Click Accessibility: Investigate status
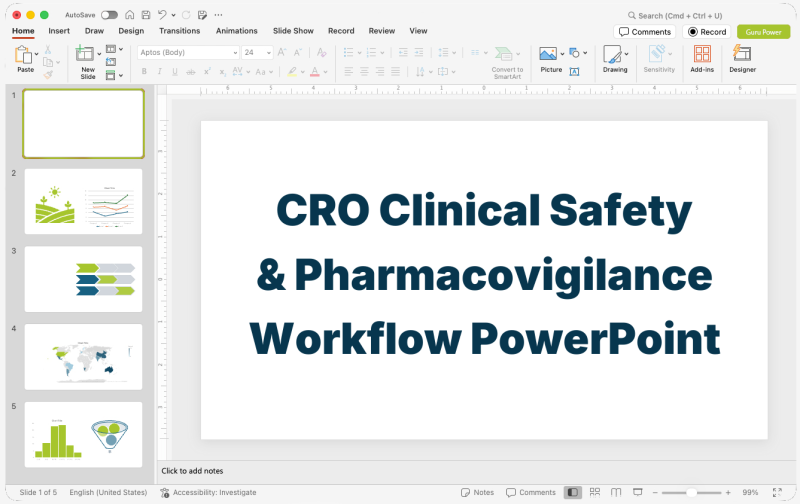This screenshot has height=504, width=800. (x=208, y=492)
